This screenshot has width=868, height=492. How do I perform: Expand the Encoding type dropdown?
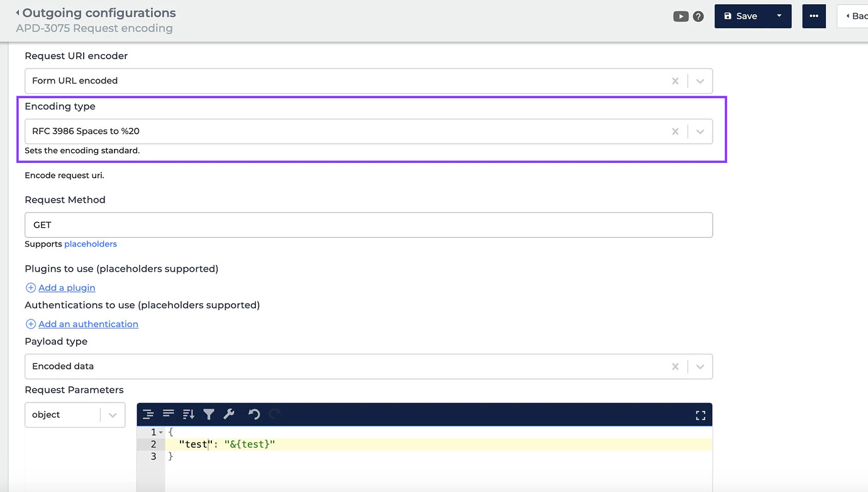(x=700, y=131)
